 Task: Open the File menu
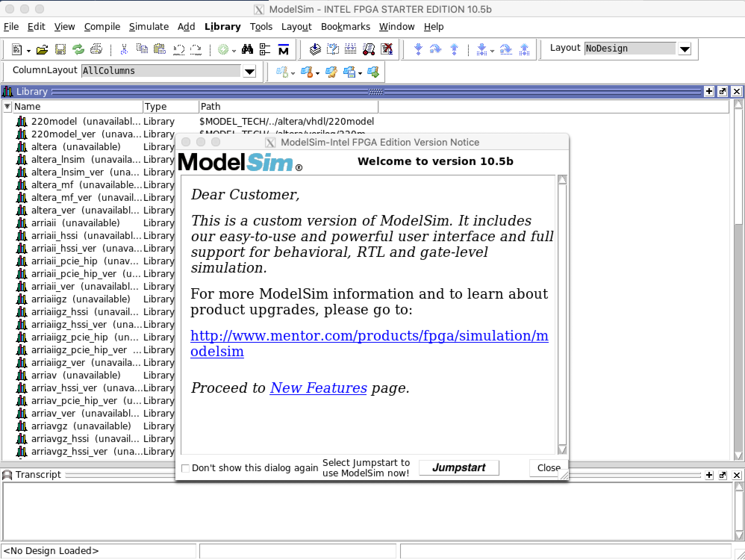click(11, 27)
